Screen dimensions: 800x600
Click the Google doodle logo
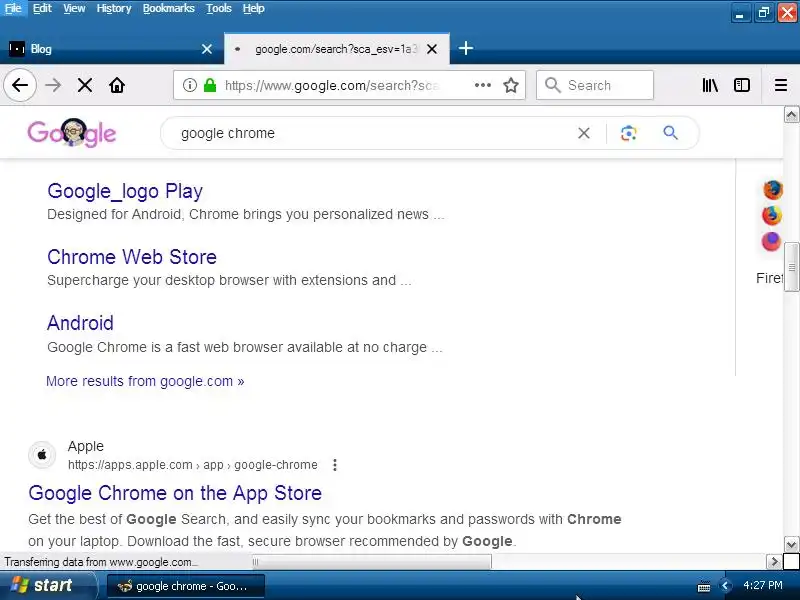click(72, 133)
